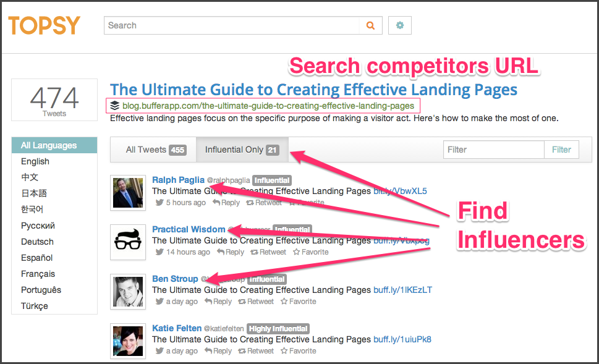Choose the Português language filter
This screenshot has height=364, width=599.
(41, 290)
